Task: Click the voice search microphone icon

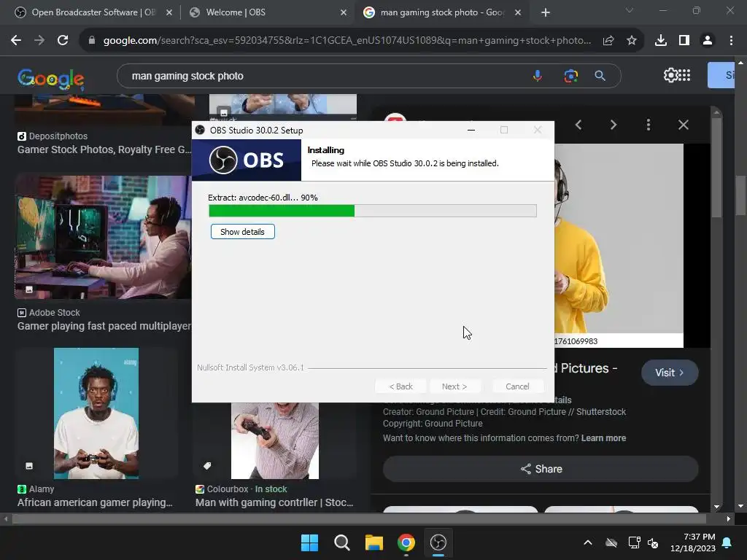Action: point(538,76)
